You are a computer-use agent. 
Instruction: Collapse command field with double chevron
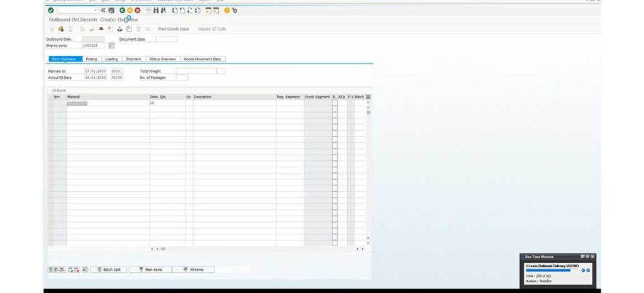(103, 11)
